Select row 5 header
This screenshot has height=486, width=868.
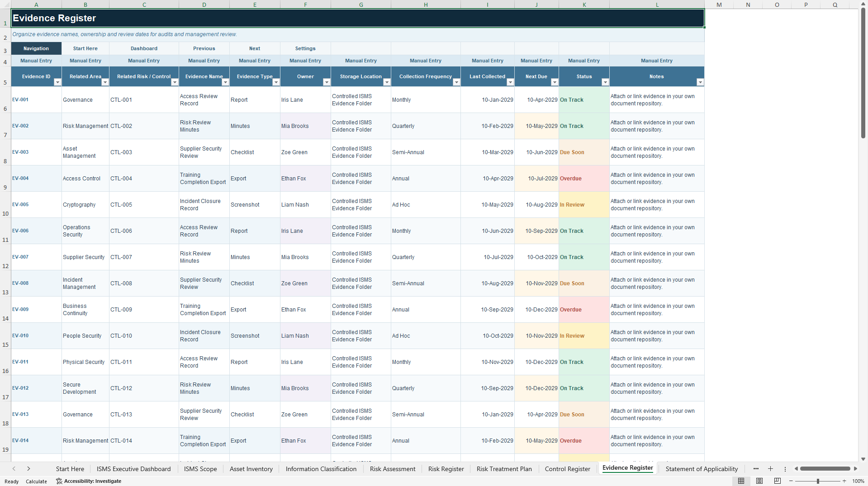pos(5,76)
